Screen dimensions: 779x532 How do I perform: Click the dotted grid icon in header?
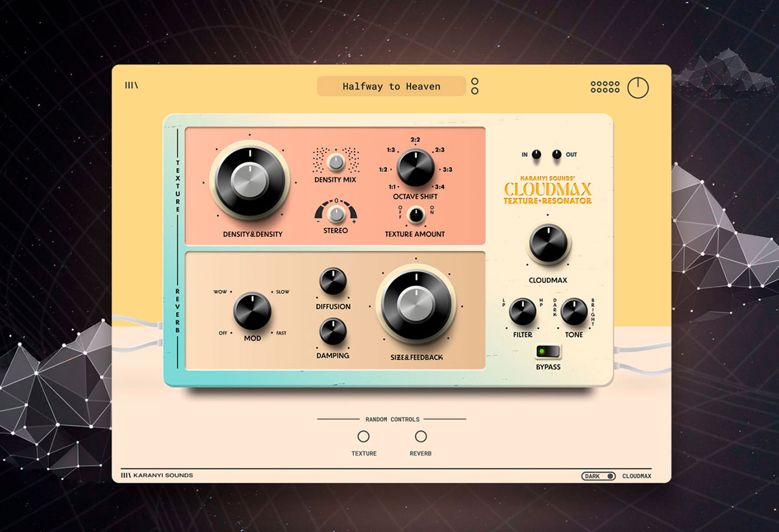[x=605, y=87]
